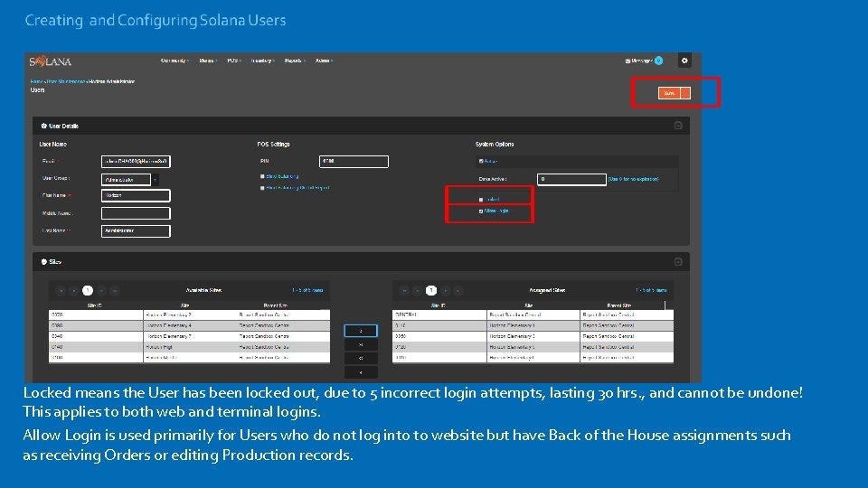This screenshot has width=868, height=488.
Task: Sort Assigned Sites by Site column
Action: [529, 305]
